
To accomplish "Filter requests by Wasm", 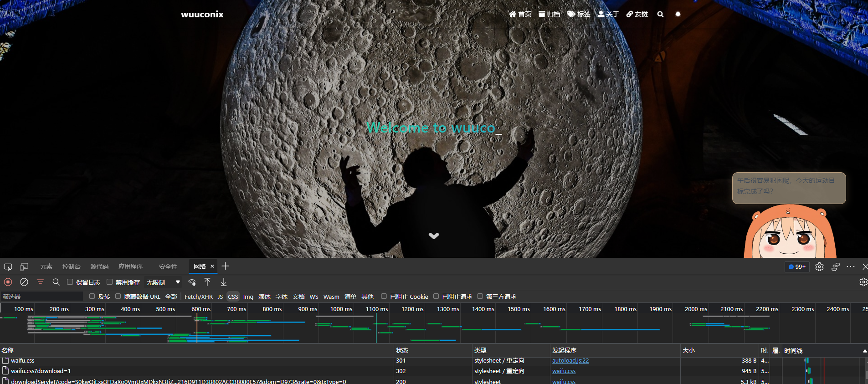I will pyautogui.click(x=331, y=297).
